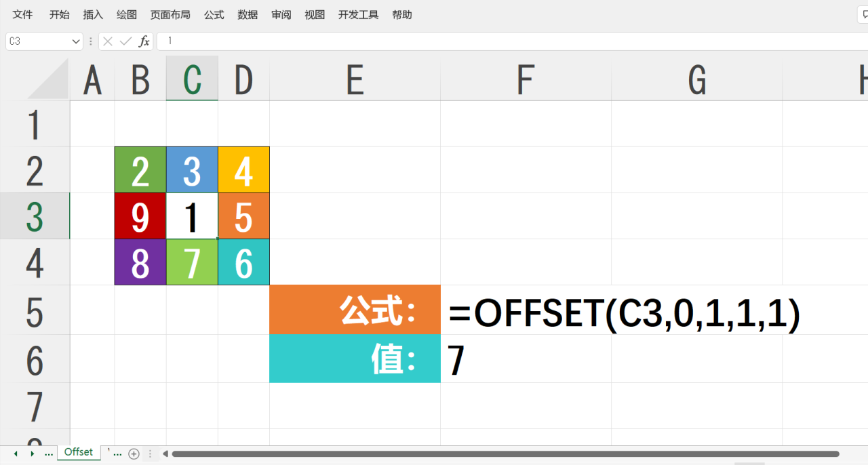Click the =OFFSET(C3,0,1,1,1) formula cell
Image resolution: width=868 pixels, height=465 pixels.
pyautogui.click(x=624, y=315)
